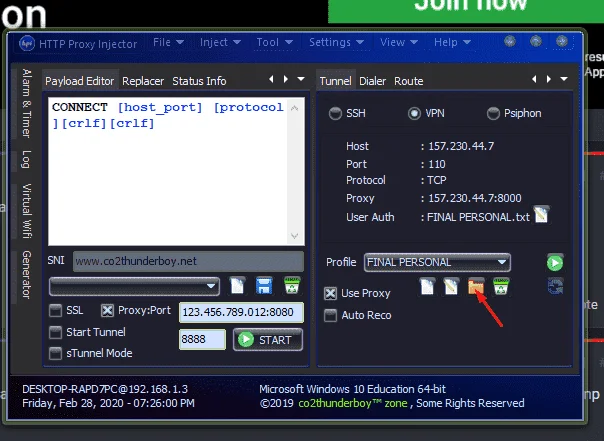This screenshot has width=604, height=441.
Task: Open tab list dropdown in Payload Editor panel
Action: point(301,79)
